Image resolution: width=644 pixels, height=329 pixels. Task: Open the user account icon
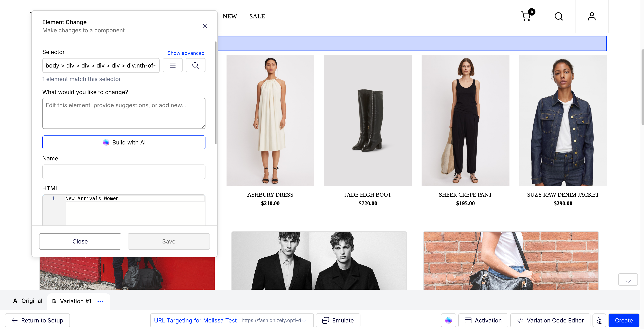coord(591,17)
